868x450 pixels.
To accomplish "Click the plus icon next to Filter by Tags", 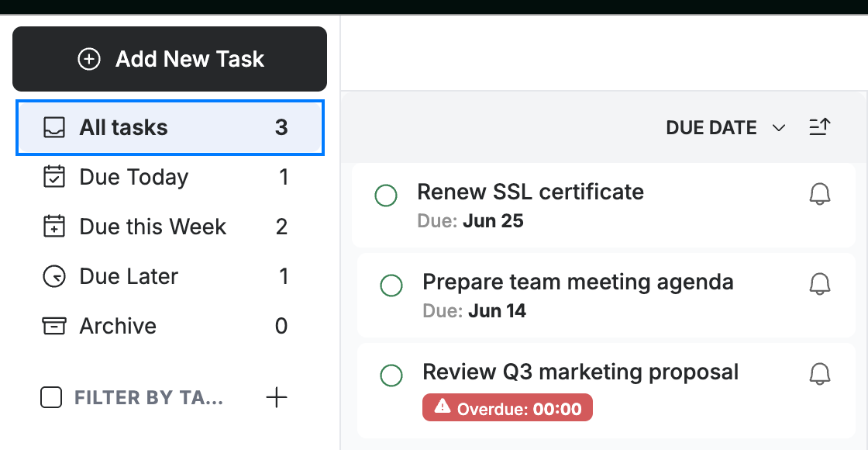I will click(276, 397).
